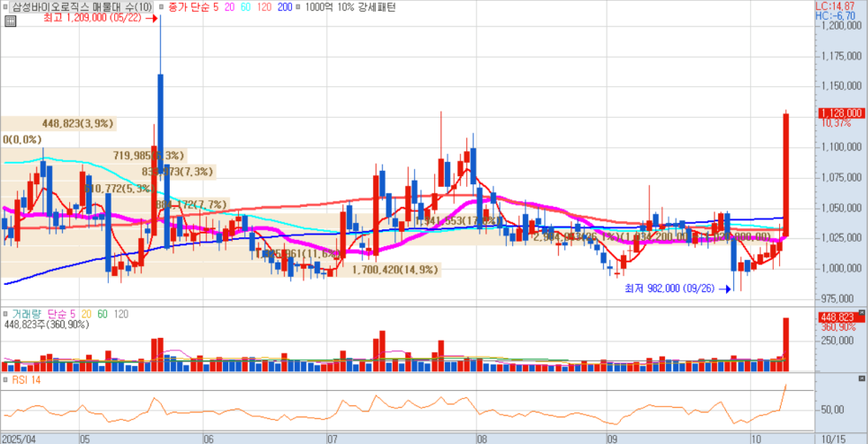Click the 1,150,000 price axis label
This screenshot has width=868, height=444.
click(x=841, y=86)
